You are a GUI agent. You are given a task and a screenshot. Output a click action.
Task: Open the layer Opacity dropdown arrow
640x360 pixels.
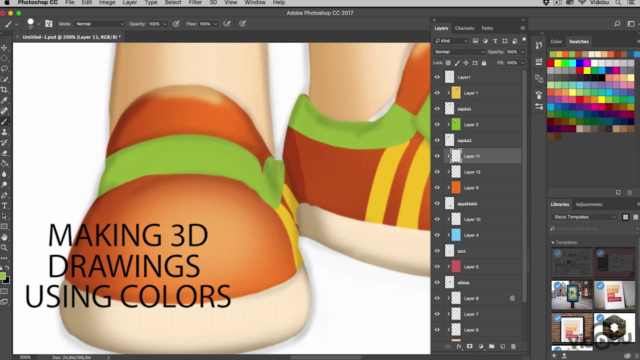[x=522, y=52]
